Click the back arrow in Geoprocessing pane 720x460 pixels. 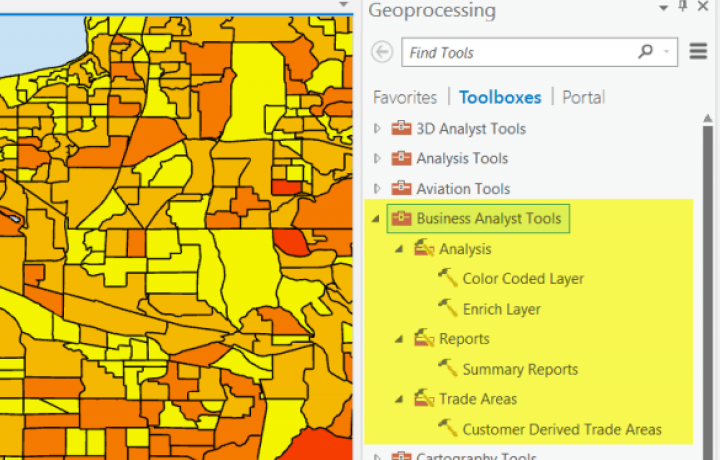(382, 52)
